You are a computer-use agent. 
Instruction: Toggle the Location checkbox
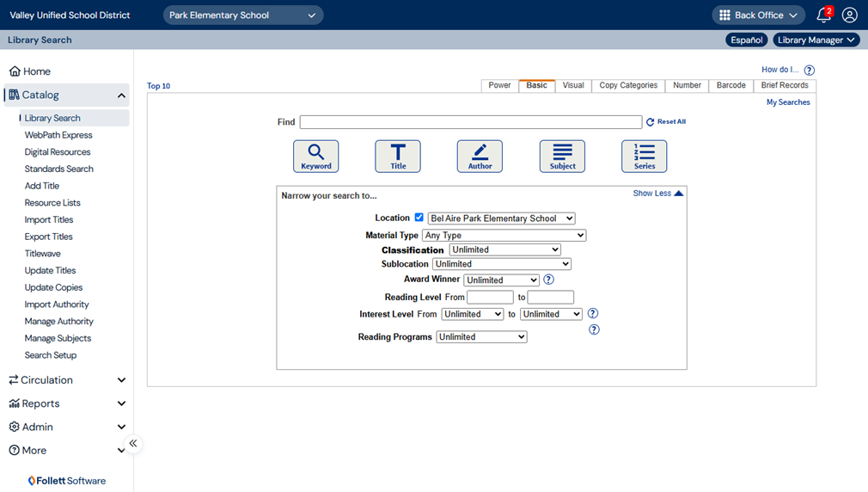419,218
